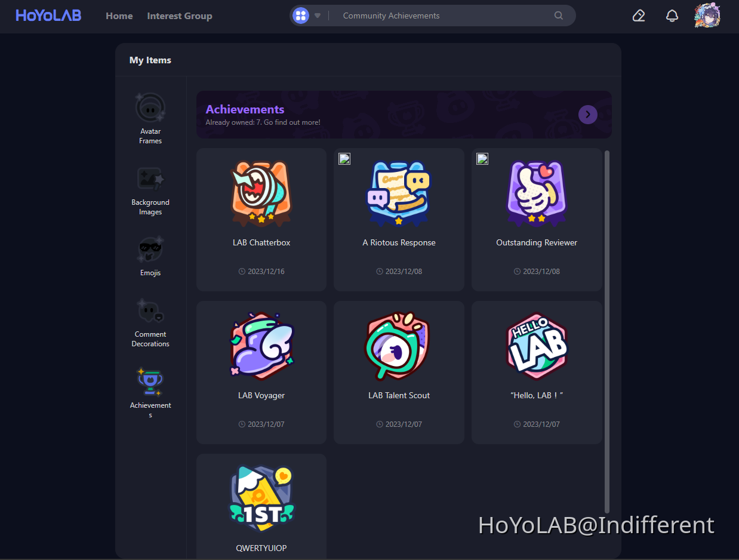Select Avatar Frames in sidebar
The image size is (739, 560).
[150, 119]
